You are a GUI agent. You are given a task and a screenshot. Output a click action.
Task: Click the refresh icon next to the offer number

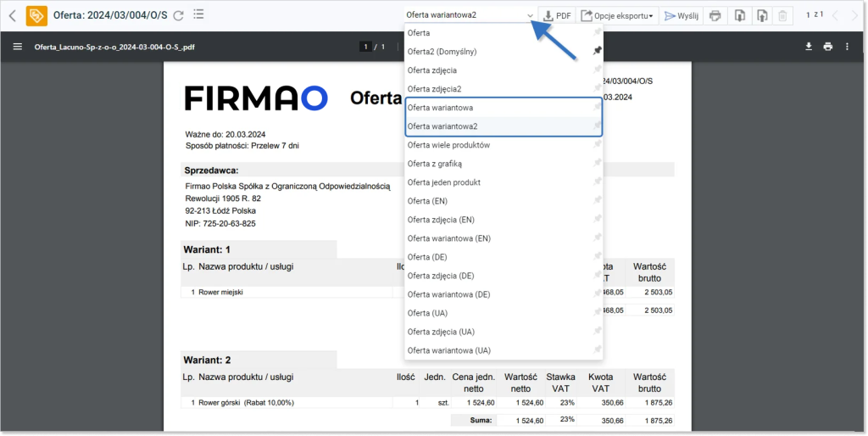pos(178,15)
